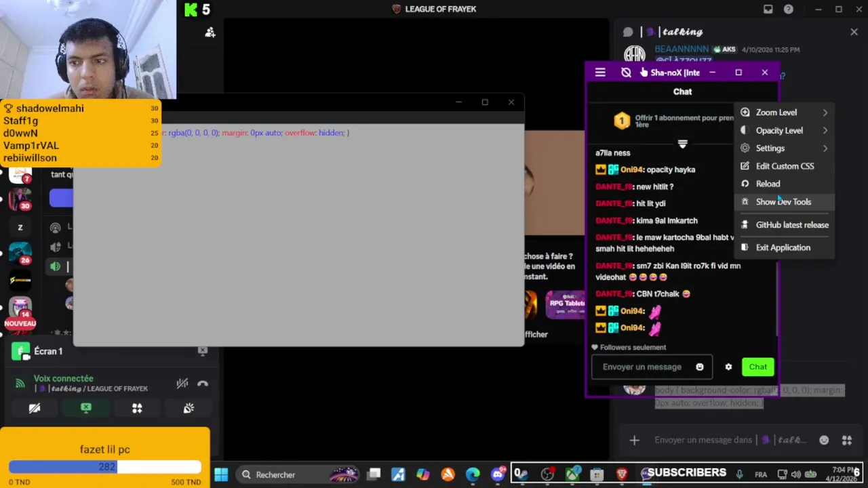Click the members icon near Kick logo
868x488 pixels.
pyautogui.click(x=210, y=32)
